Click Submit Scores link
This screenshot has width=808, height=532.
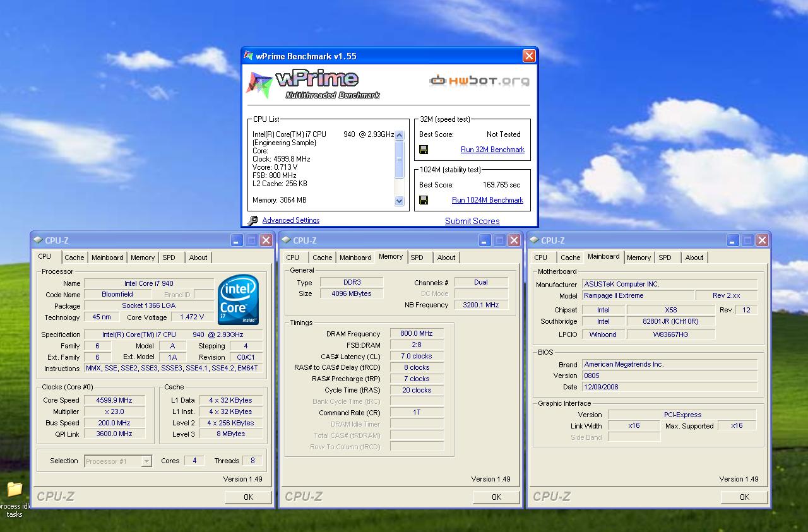pyautogui.click(x=472, y=221)
